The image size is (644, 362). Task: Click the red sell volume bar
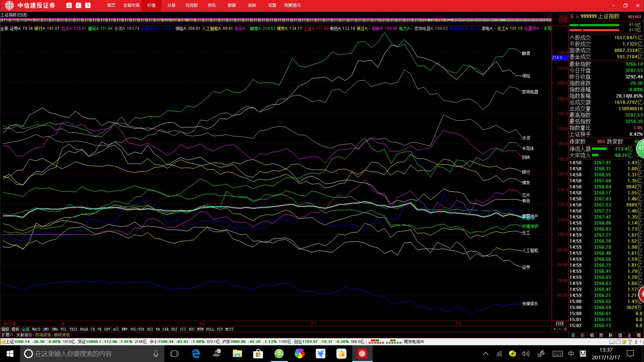[x=594, y=30]
